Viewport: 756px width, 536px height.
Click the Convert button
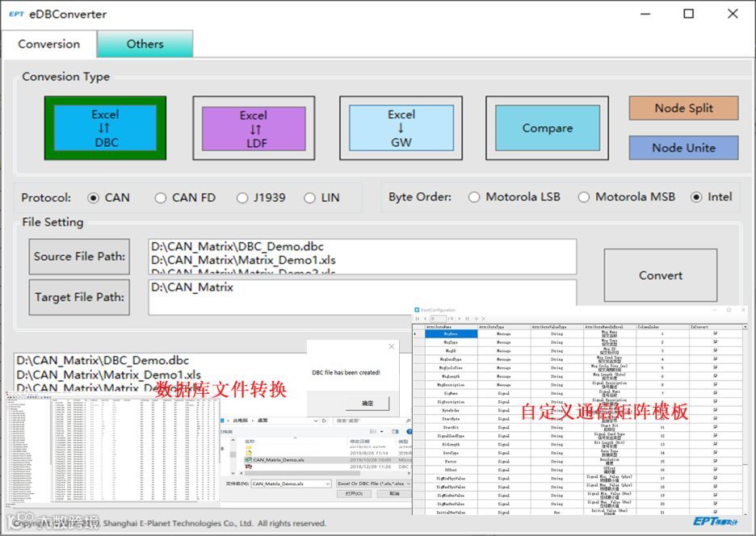click(661, 275)
